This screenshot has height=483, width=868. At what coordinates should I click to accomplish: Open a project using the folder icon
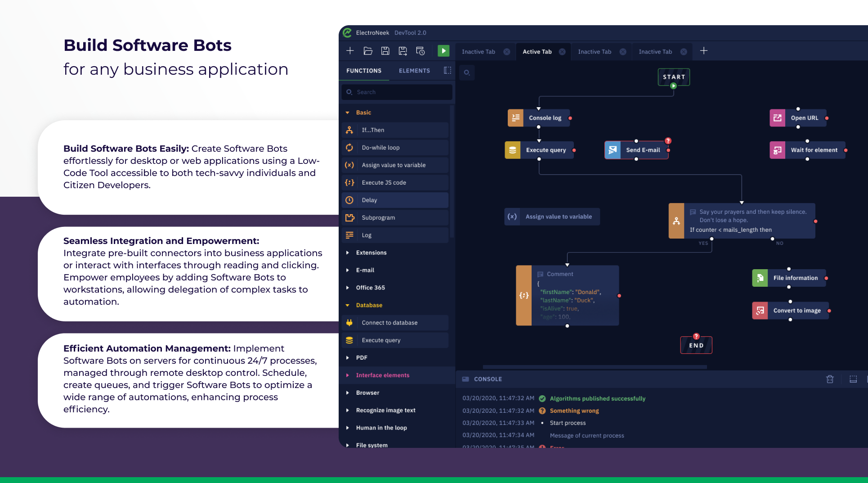(x=367, y=51)
